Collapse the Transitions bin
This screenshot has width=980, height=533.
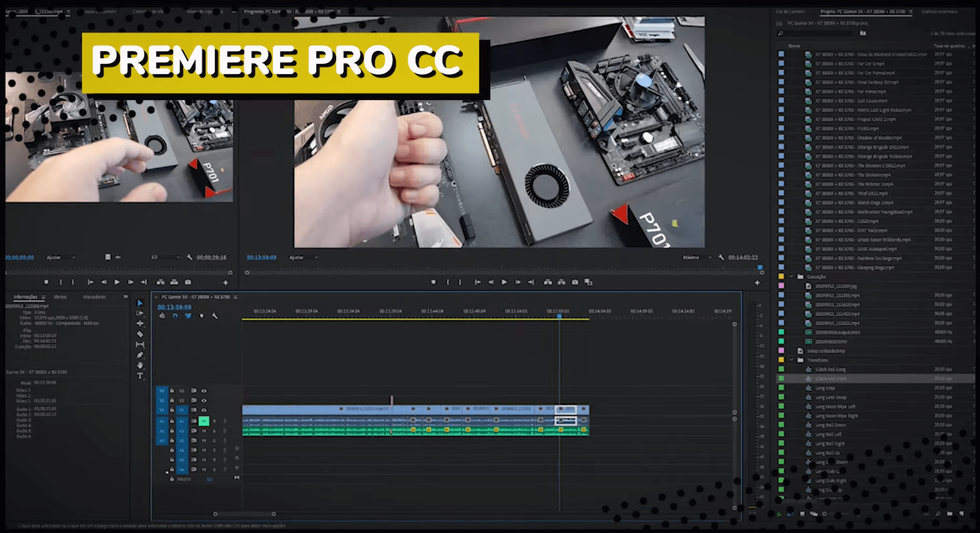tap(791, 360)
